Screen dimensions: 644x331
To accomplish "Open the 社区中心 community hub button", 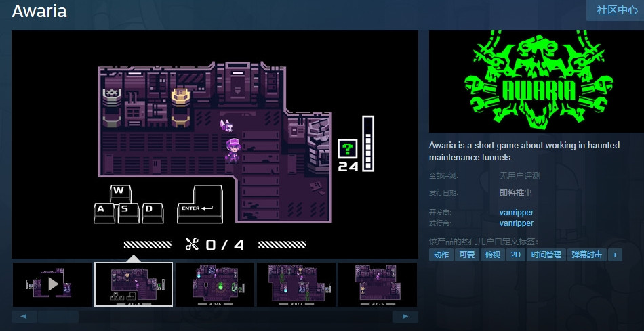I will pyautogui.click(x=617, y=10).
